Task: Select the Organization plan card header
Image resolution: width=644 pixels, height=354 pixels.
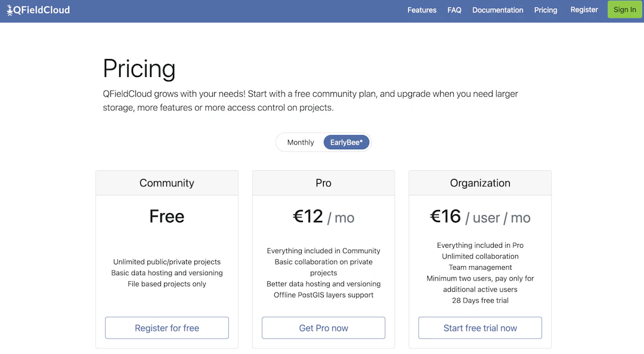Action: pyautogui.click(x=480, y=183)
